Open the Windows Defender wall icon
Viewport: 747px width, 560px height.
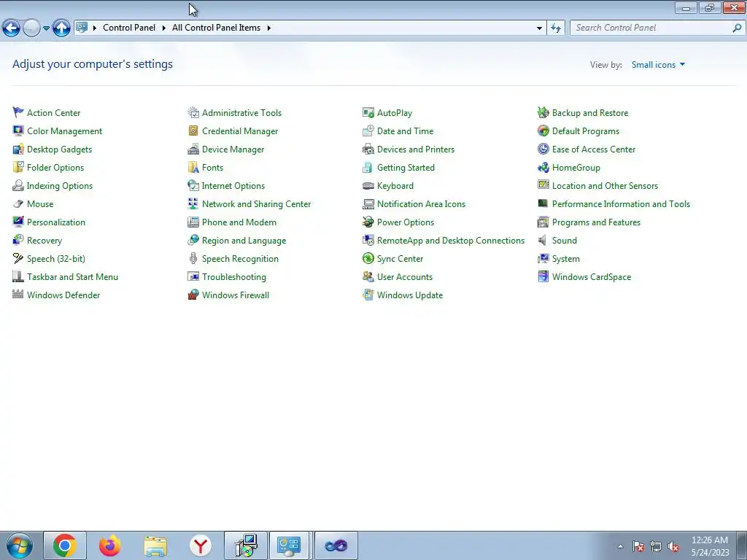(18, 295)
